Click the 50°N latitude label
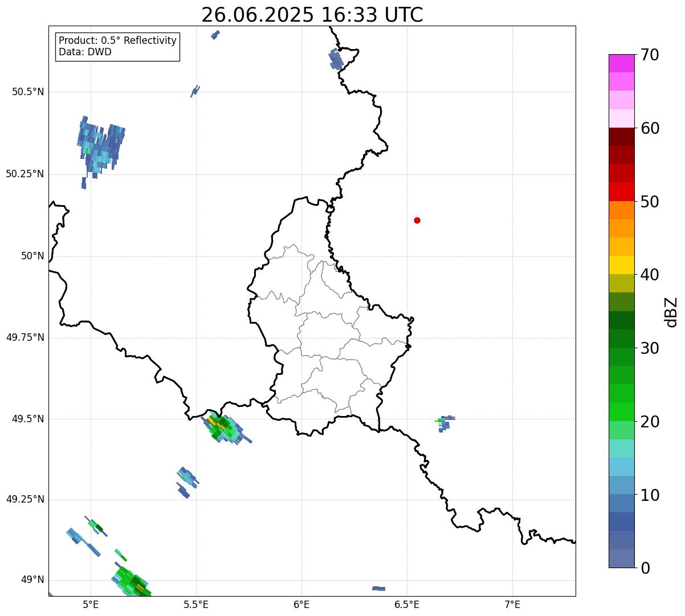The width and height of the screenshot is (685, 616). (x=32, y=256)
